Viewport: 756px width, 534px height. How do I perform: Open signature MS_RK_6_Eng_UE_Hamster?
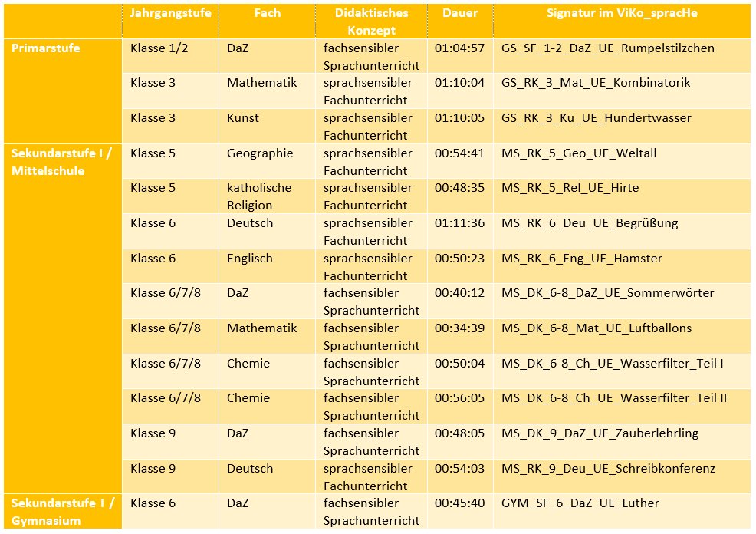click(581, 259)
